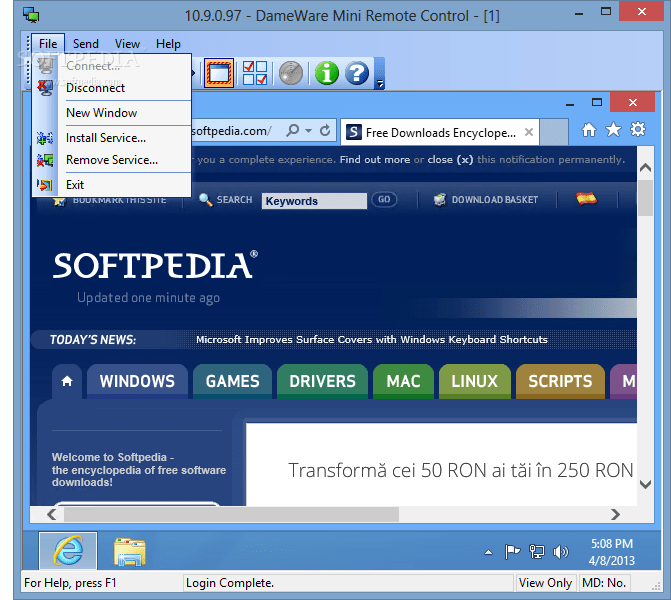Close the Free Downloads Encyclope... tab
This screenshot has width=671, height=600.
pos(529,132)
